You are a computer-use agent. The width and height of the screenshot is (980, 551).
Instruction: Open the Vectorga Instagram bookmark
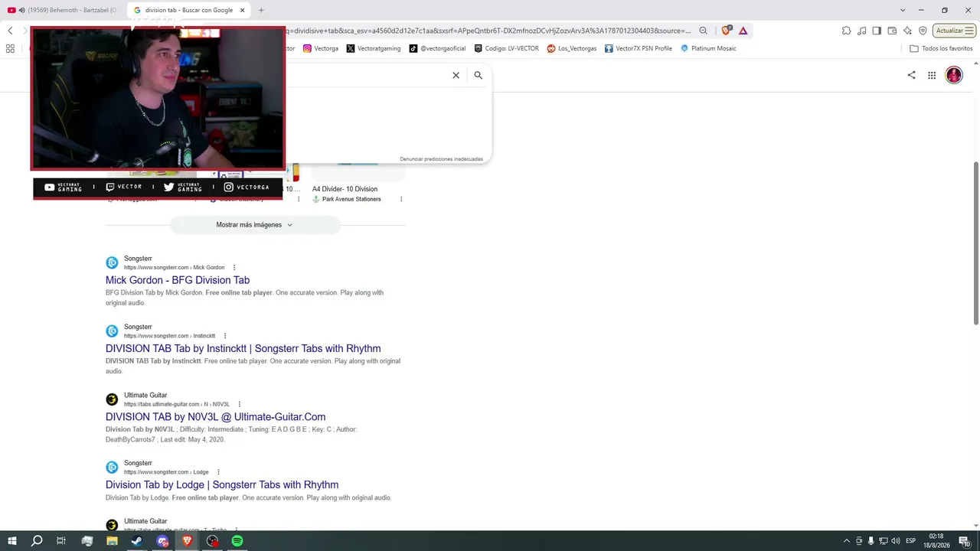[321, 48]
